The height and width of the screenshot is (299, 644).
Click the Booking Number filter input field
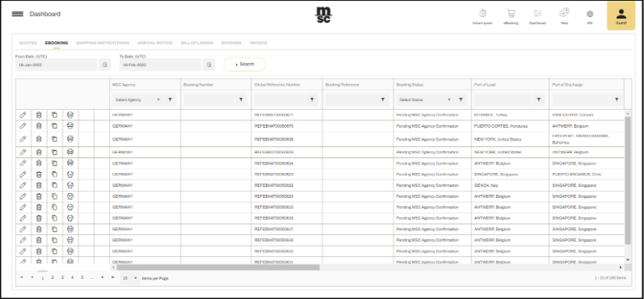tap(208, 100)
